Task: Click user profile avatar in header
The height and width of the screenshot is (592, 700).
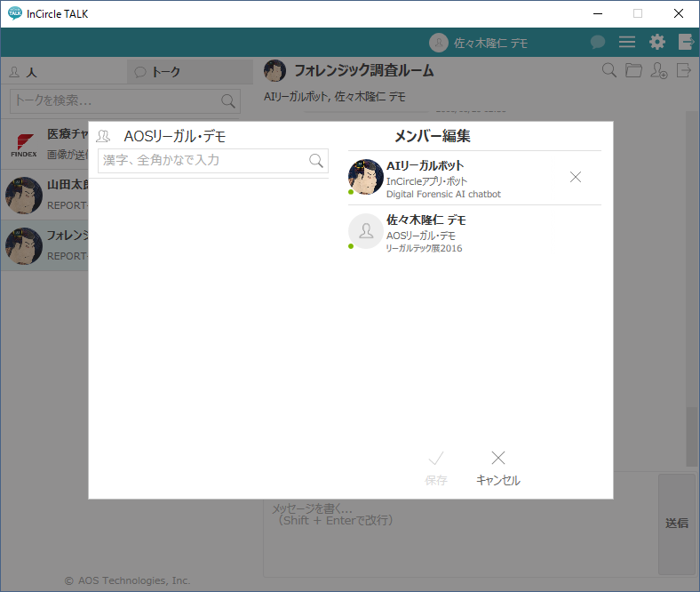Action: pos(439,43)
